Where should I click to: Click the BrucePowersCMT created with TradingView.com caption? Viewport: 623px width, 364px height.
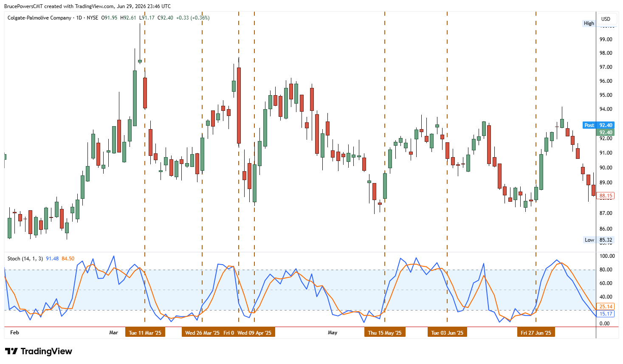pos(59,6)
